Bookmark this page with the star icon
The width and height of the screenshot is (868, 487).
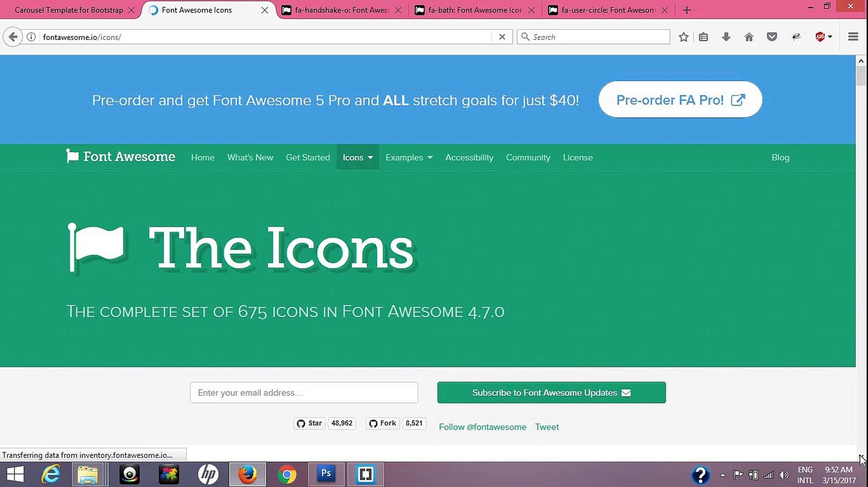[x=684, y=37]
